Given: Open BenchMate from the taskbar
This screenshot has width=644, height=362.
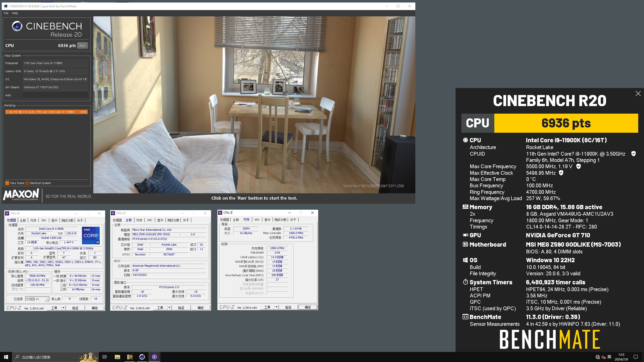Looking at the screenshot, I should (x=130, y=357).
